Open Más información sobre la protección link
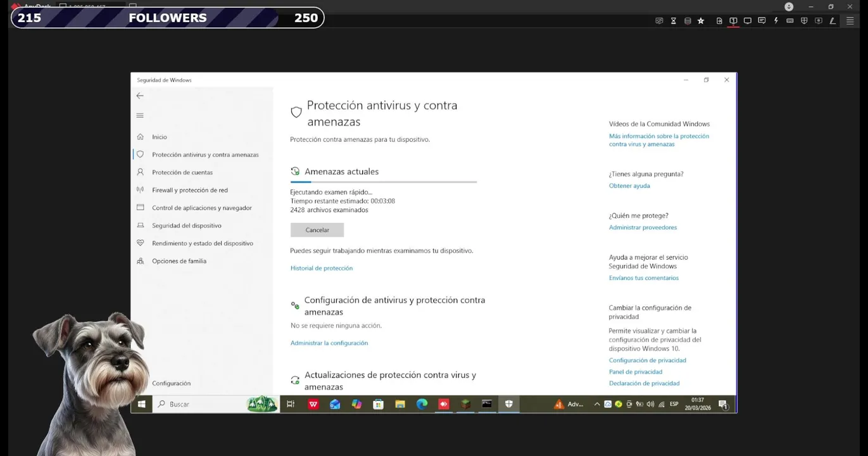 point(659,140)
